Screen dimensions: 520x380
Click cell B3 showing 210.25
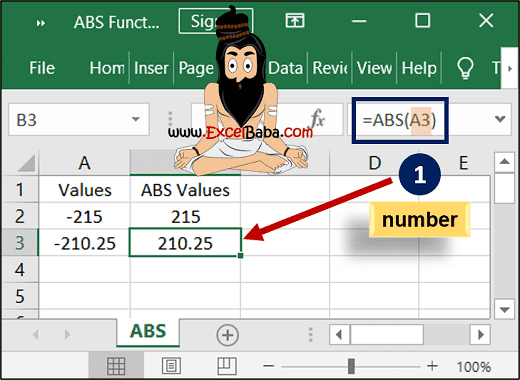point(185,243)
